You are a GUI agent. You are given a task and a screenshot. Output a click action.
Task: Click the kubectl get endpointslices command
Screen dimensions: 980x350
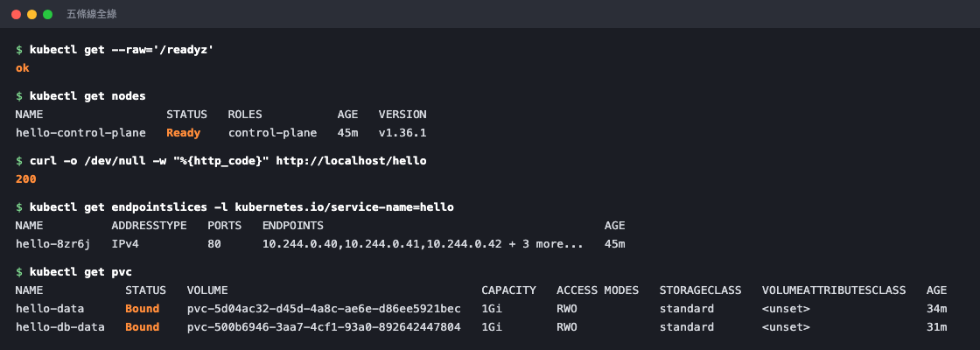tap(241, 206)
